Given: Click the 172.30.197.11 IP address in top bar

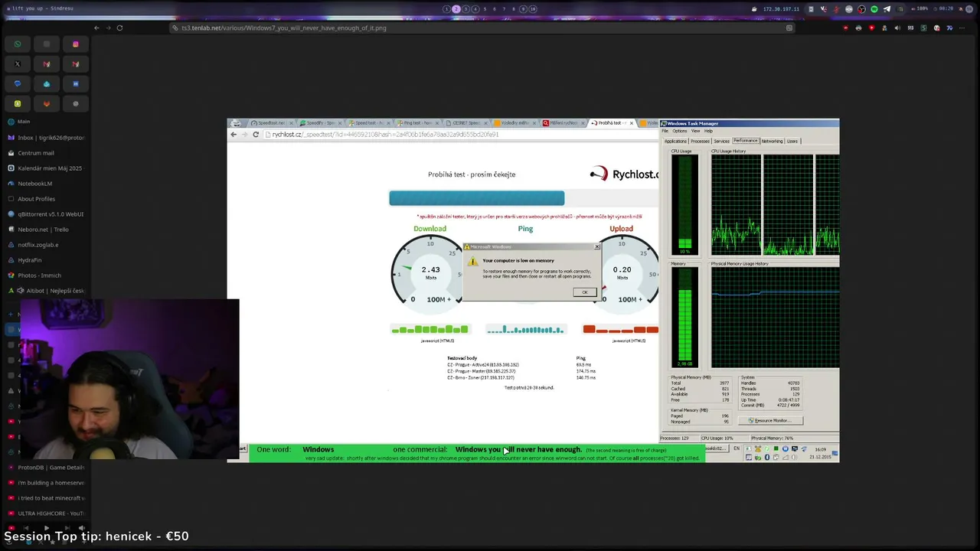Looking at the screenshot, I should click(781, 9).
